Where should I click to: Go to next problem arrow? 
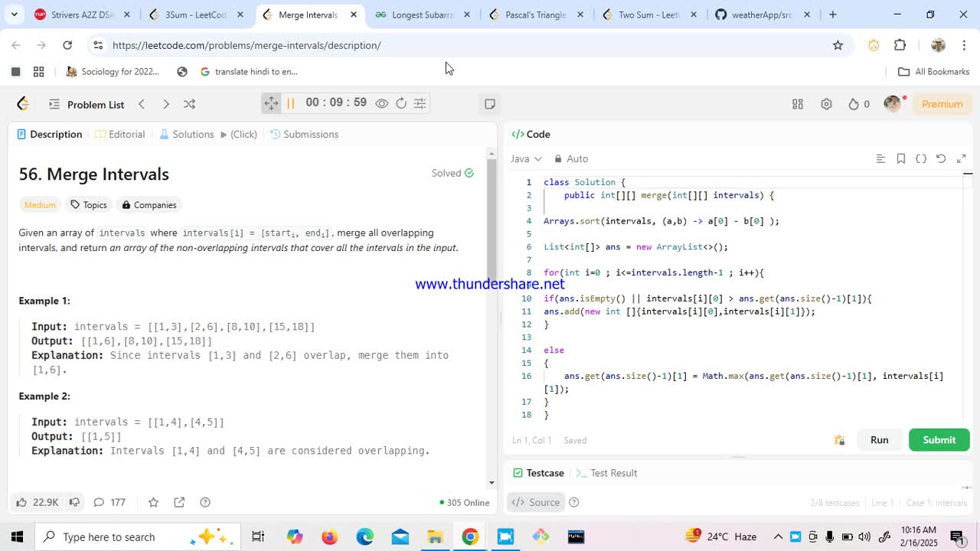(165, 104)
